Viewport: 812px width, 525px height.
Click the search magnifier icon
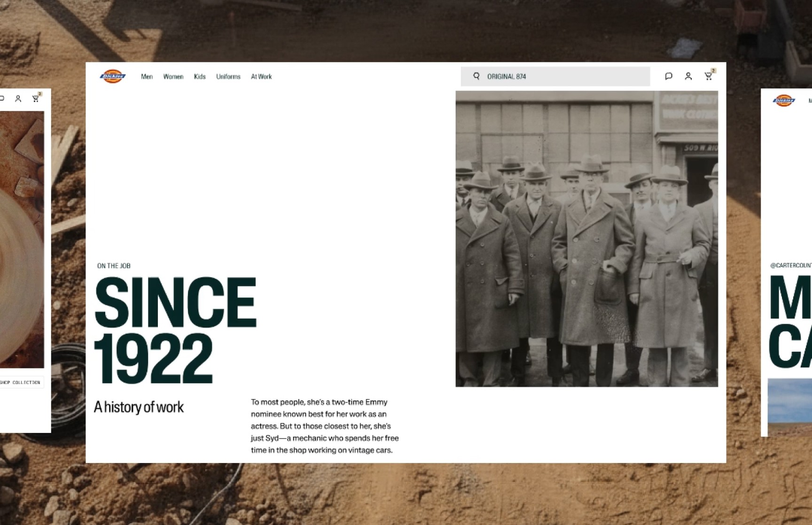476,76
